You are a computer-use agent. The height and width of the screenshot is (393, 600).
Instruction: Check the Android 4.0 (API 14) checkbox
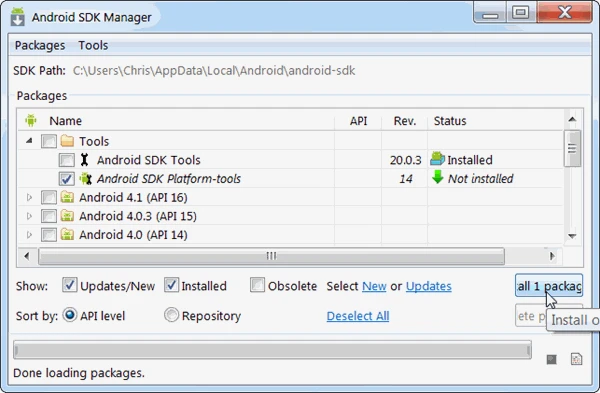(49, 235)
